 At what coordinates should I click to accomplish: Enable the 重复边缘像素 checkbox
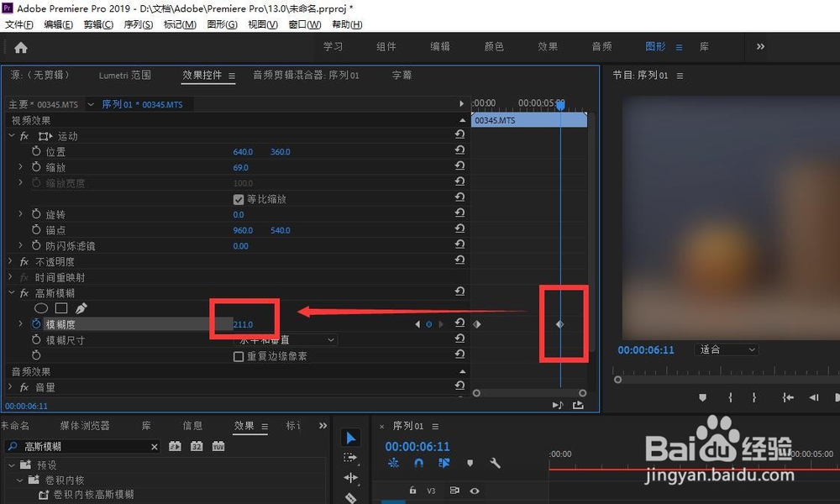(x=239, y=356)
